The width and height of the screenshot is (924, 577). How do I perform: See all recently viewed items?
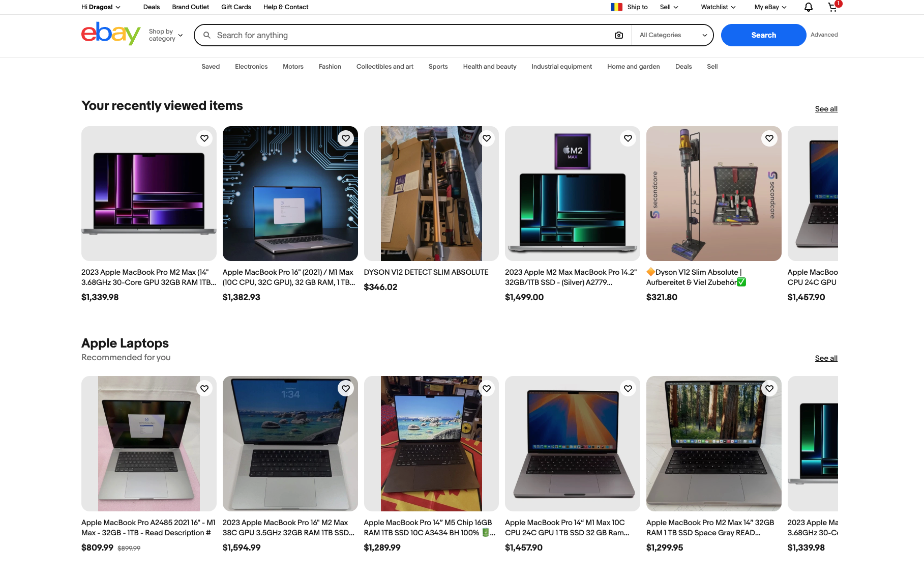[826, 109]
